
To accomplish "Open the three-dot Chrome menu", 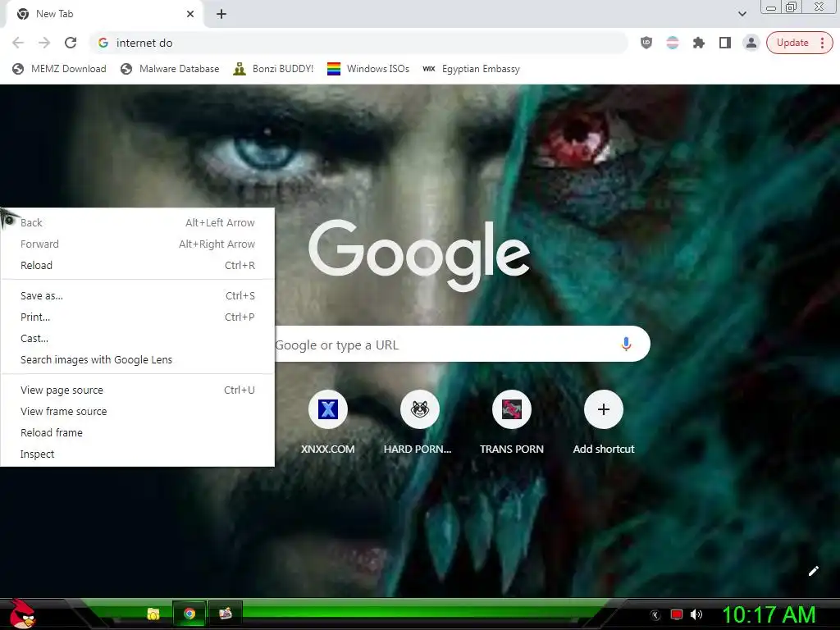I will [822, 43].
